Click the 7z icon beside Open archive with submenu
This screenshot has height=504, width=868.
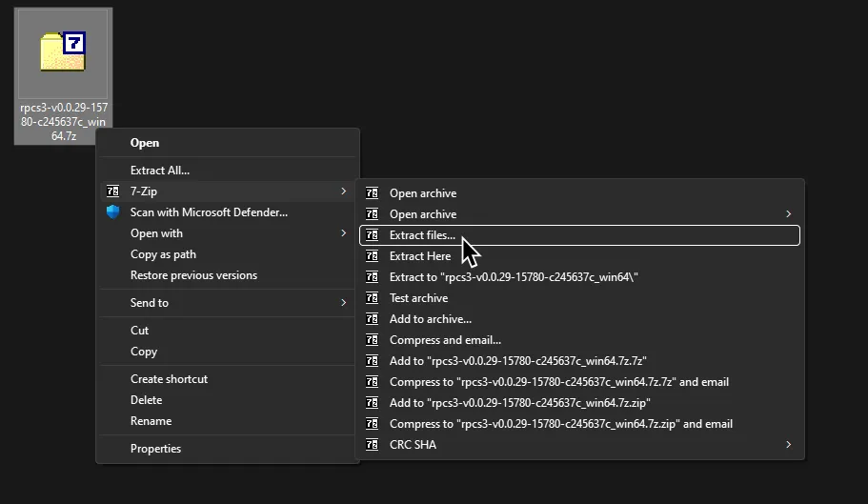(x=372, y=214)
